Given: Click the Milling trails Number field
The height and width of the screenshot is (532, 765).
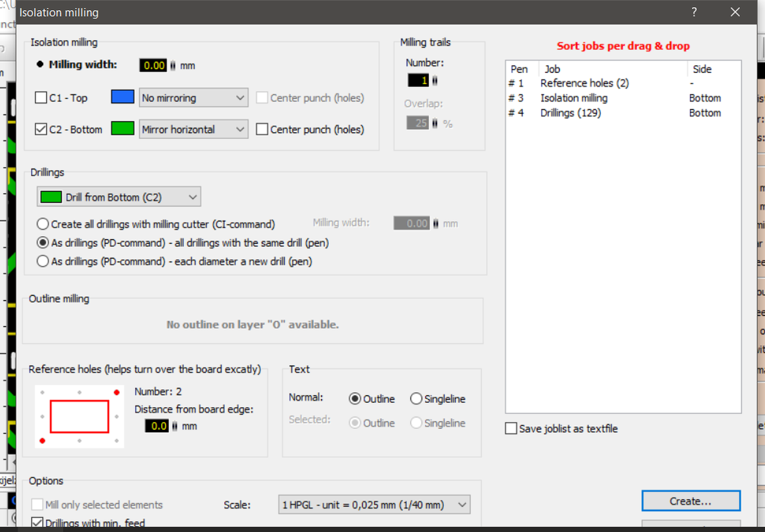Looking at the screenshot, I should (418, 80).
